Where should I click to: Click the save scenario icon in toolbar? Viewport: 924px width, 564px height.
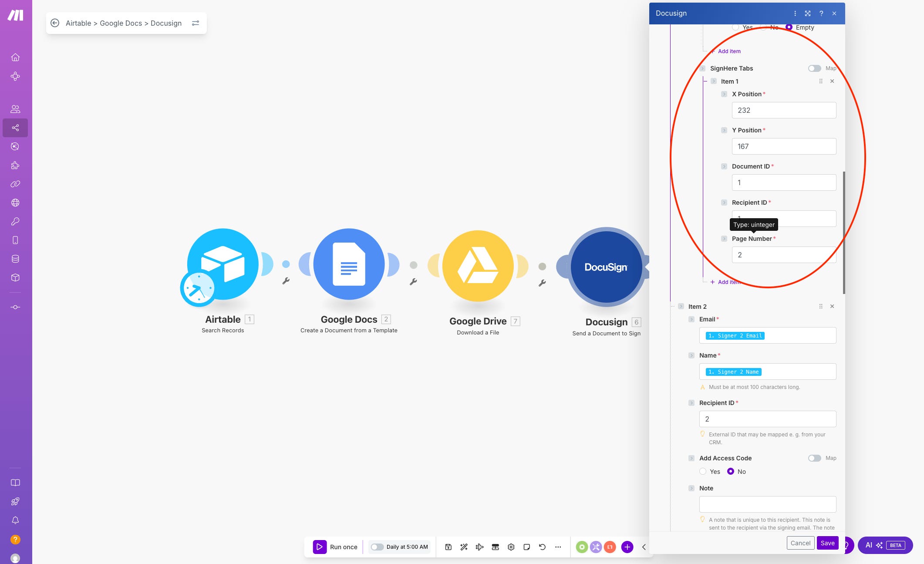[x=448, y=547]
